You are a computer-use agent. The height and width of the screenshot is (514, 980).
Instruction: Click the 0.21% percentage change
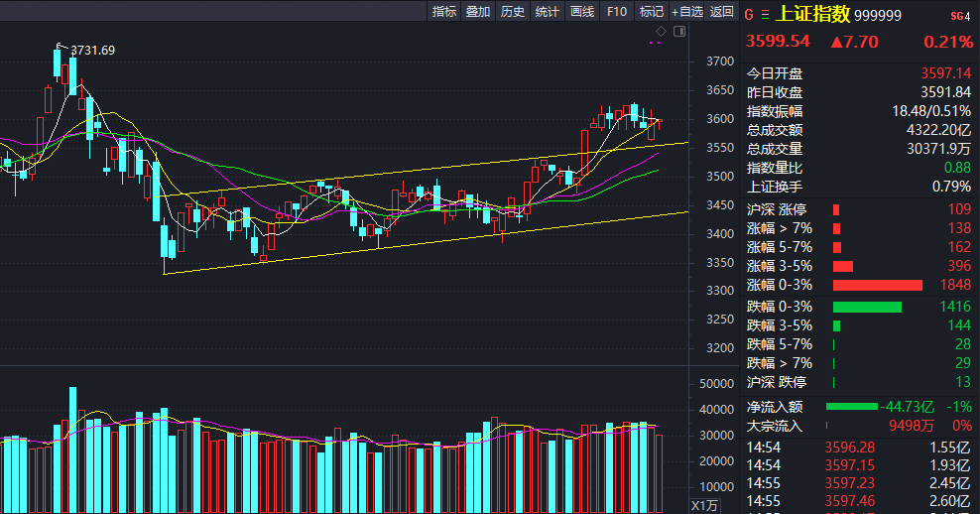pyautogui.click(x=948, y=42)
